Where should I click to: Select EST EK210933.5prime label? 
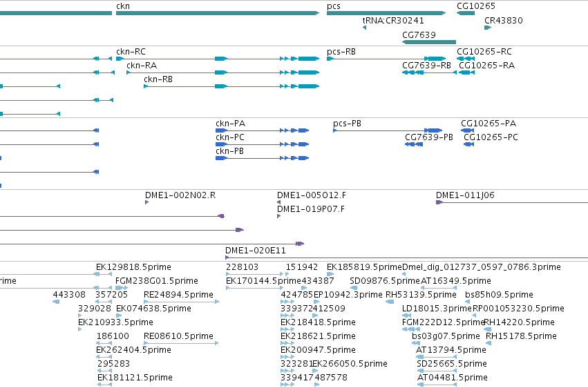coord(115,323)
